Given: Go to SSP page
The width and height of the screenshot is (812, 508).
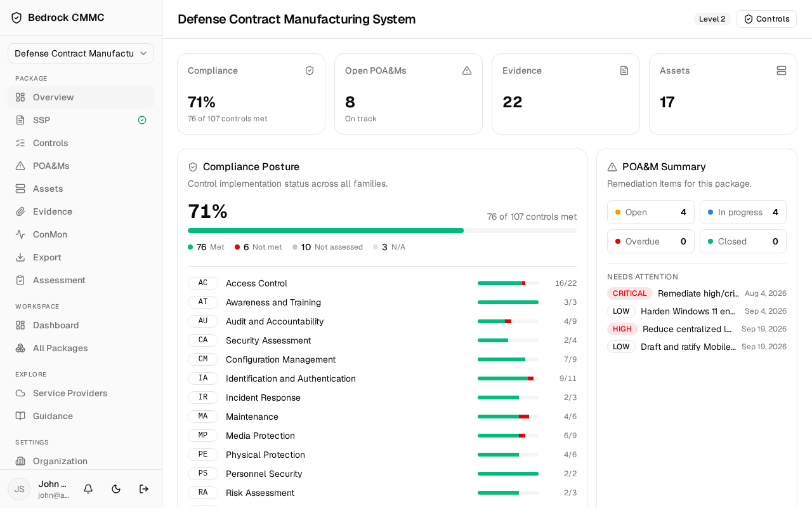Looking at the screenshot, I should pos(81,120).
